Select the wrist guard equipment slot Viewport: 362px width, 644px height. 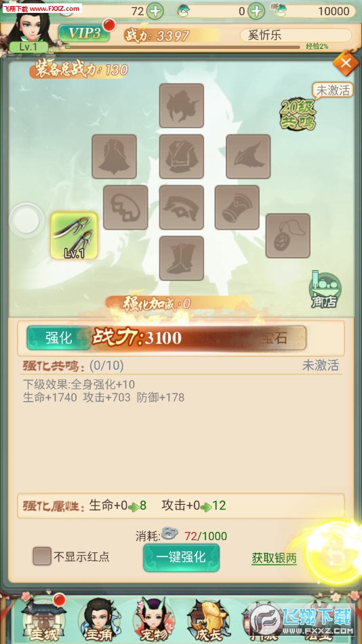click(x=237, y=208)
